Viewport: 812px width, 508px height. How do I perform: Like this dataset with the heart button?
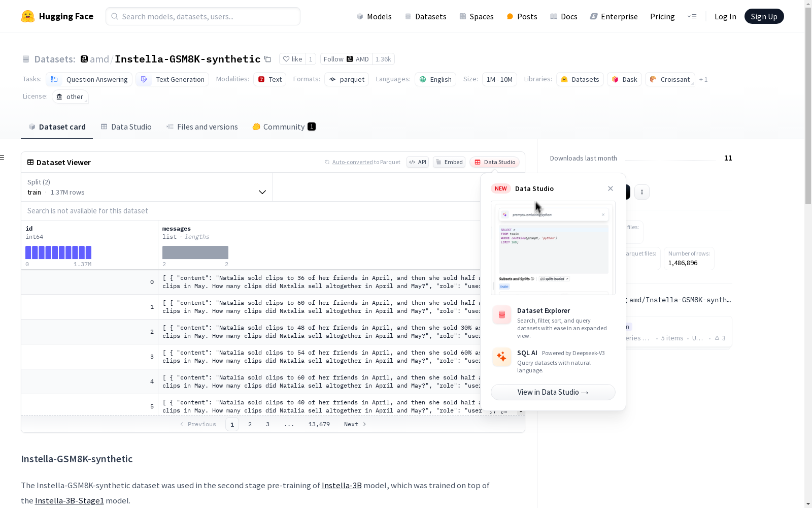tap(292, 59)
